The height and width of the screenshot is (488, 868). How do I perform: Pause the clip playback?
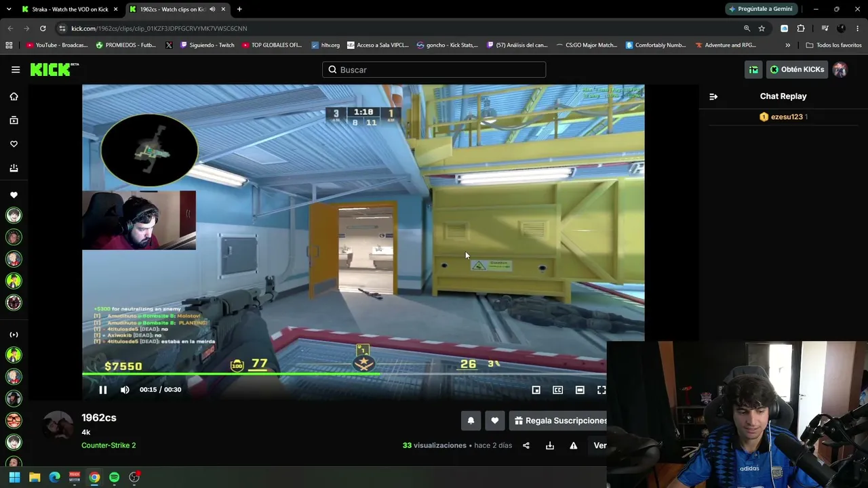tap(102, 390)
